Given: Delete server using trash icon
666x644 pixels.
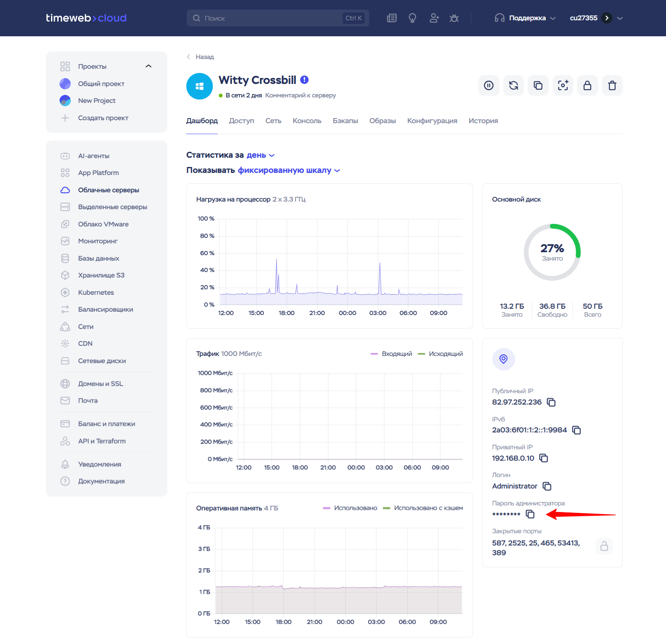Looking at the screenshot, I should point(612,86).
